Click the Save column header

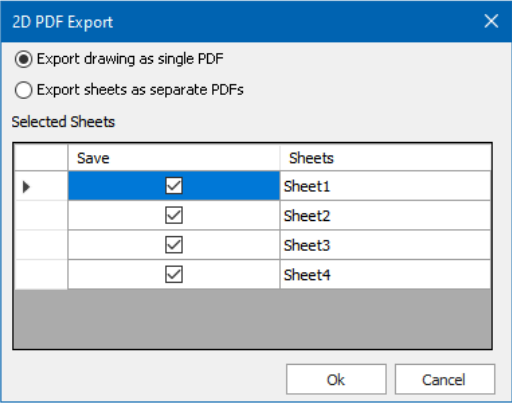(174, 158)
